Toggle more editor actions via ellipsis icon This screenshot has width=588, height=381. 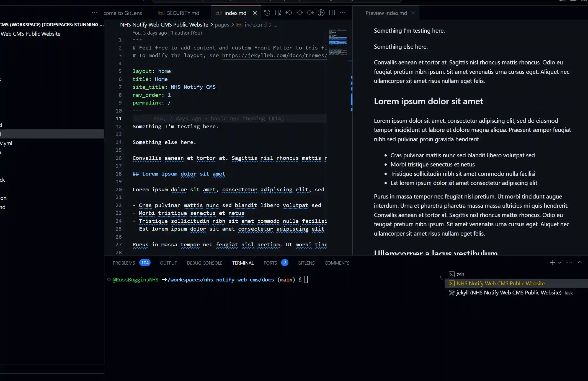[343, 13]
